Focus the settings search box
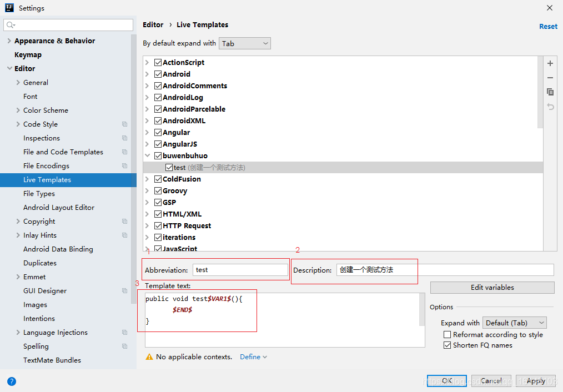This screenshot has width=563, height=392. pos(68,25)
